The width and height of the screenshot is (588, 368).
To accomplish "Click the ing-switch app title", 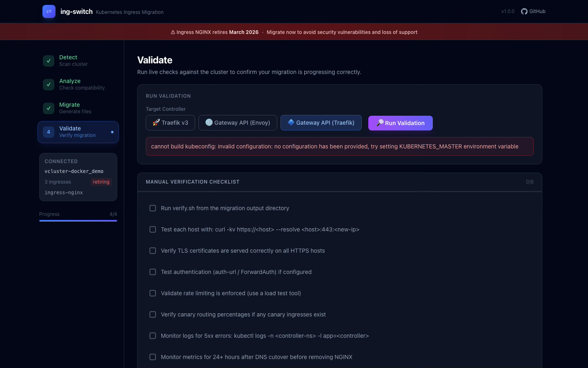I will [76, 11].
